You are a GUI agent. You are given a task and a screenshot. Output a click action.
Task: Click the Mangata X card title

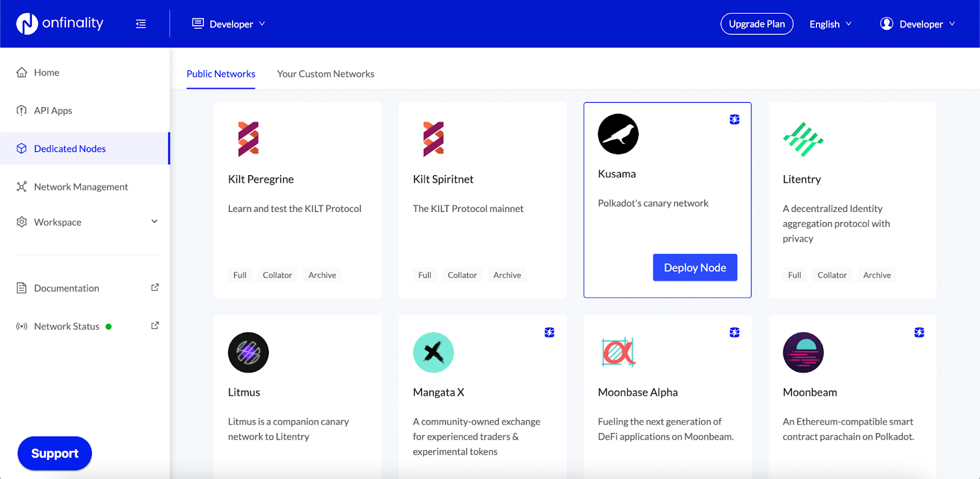(x=439, y=392)
